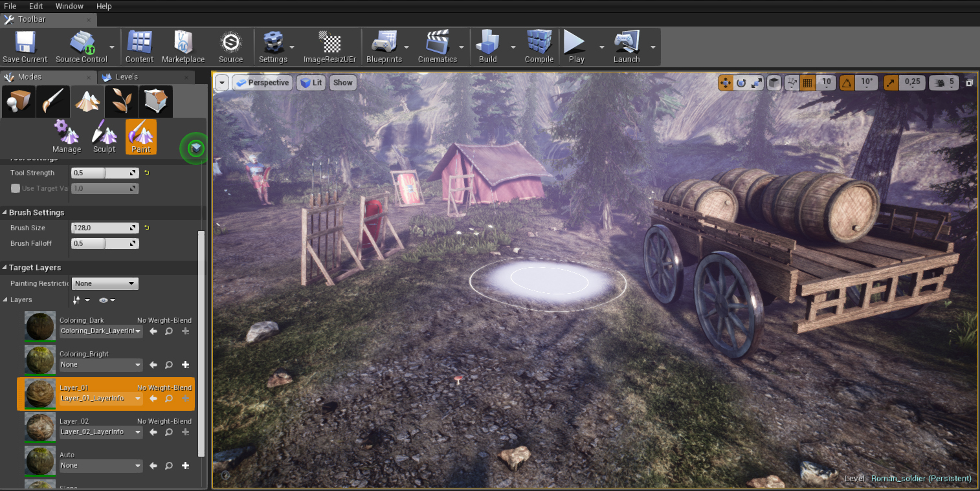Switch to Foliage mode icon
The width and height of the screenshot is (980, 491).
point(122,101)
